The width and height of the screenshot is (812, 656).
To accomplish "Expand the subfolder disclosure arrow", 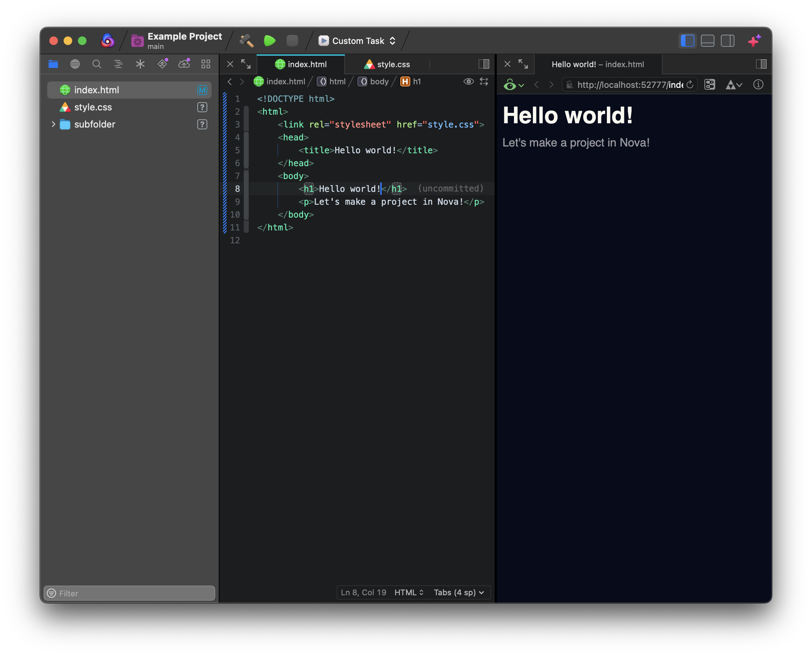I will (53, 124).
